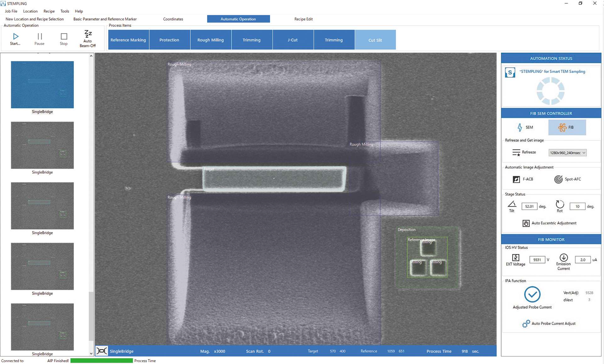Click the Stop square icon
The width and height of the screenshot is (604, 364).
pos(64,36)
